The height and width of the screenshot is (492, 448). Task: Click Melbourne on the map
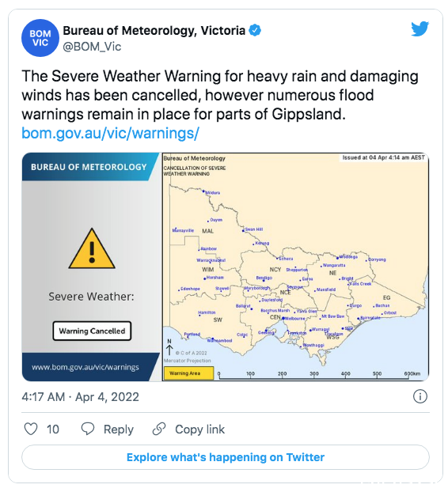point(294,319)
